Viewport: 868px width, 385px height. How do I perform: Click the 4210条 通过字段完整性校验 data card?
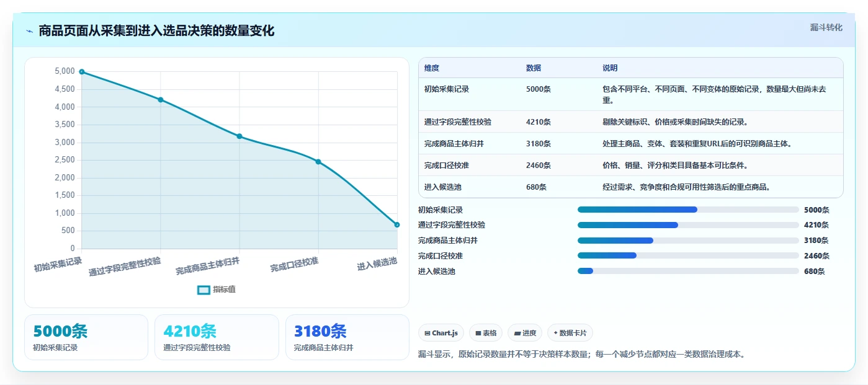217,337
